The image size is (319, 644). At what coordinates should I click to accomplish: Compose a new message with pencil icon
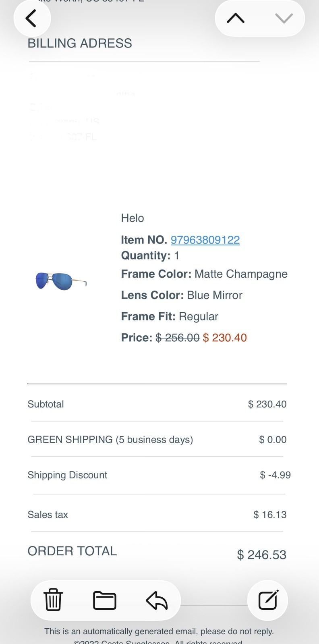pos(268,600)
